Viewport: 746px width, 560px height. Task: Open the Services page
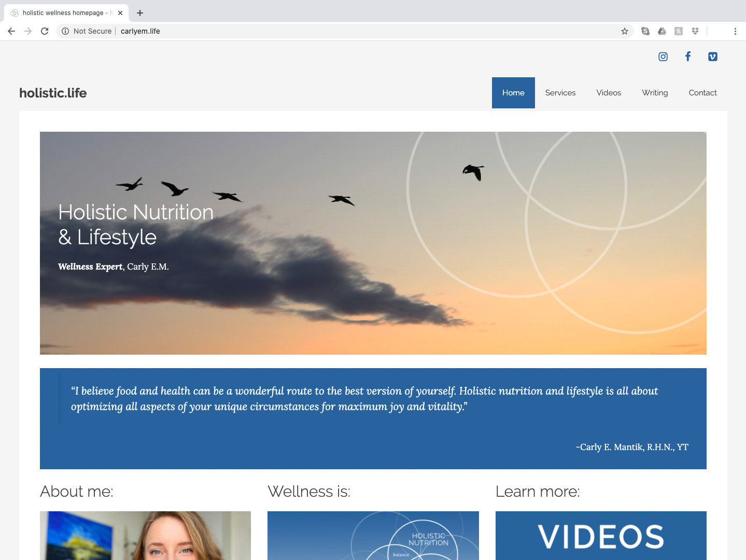560,93
